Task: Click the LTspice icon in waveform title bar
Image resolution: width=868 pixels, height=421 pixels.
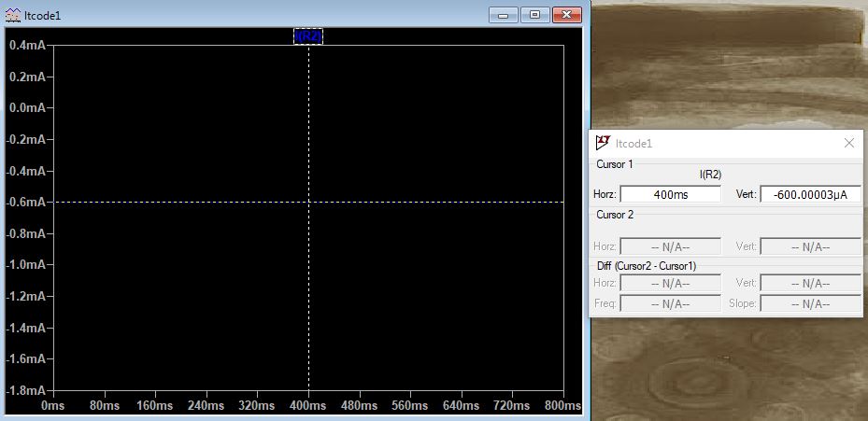Action: [11, 17]
